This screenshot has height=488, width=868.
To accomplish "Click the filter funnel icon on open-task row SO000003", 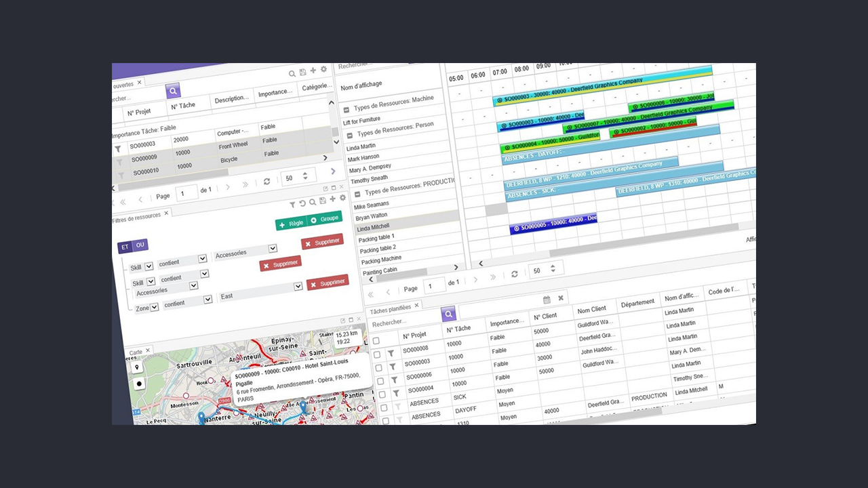I will tap(117, 148).
